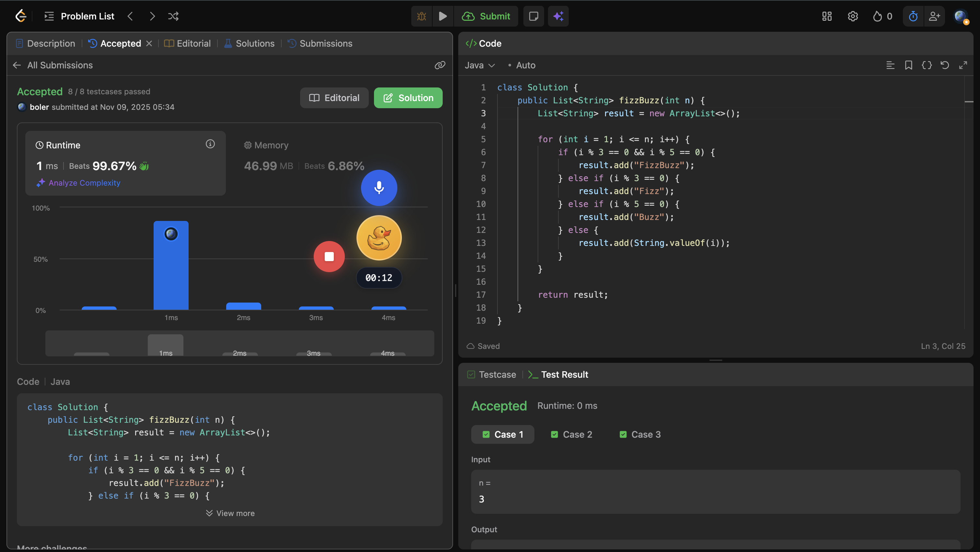Open the Java language dropdown
Viewport: 980px width, 552px height.
tap(479, 65)
